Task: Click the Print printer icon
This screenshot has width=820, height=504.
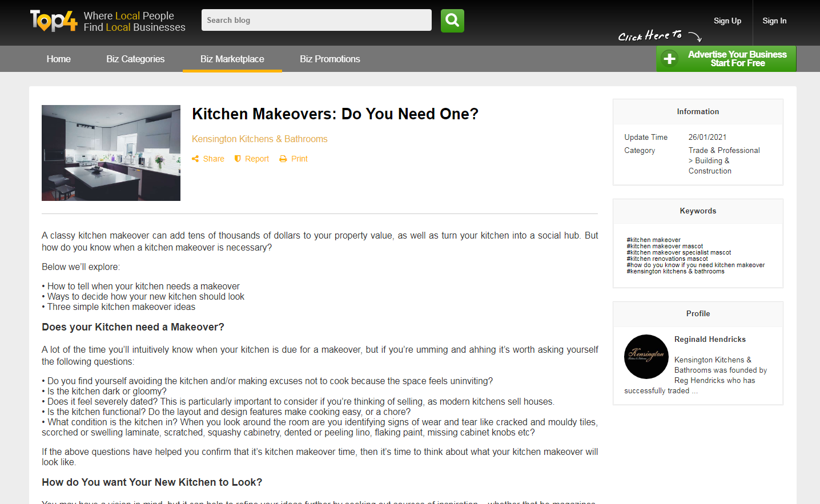Action: tap(283, 159)
